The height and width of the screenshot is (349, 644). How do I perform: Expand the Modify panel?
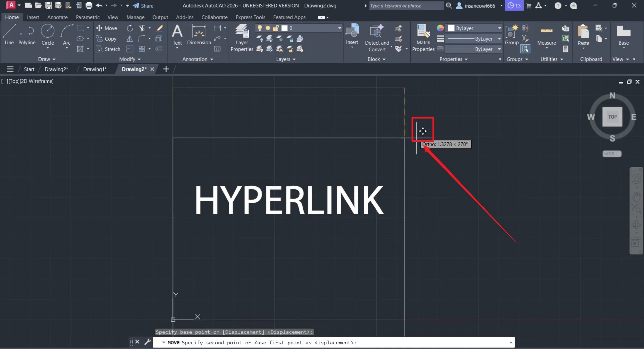coord(130,59)
